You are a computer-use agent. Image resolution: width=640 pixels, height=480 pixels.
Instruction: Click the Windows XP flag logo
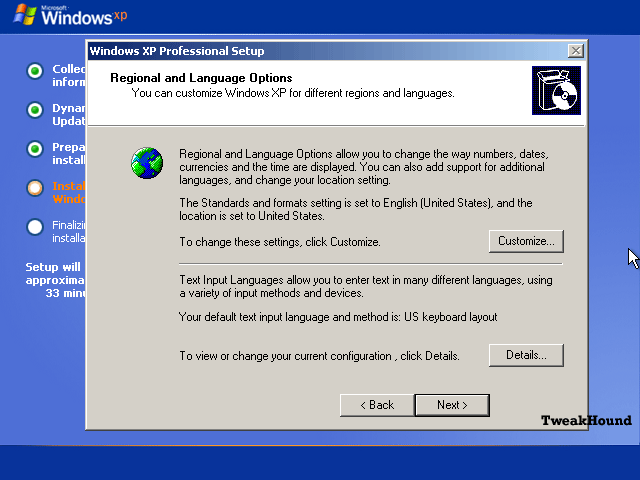tap(24, 15)
